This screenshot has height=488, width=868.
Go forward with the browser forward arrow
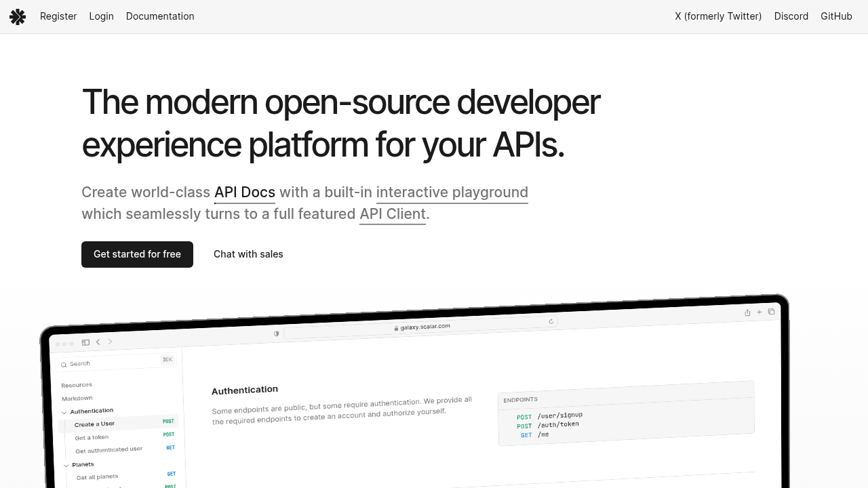pos(110,342)
